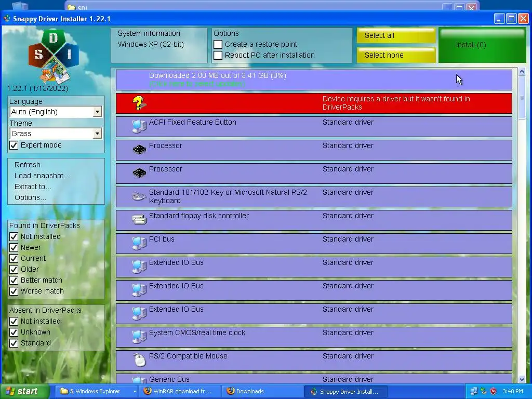This screenshot has height=399, width=532.
Task: Select the ACPI Fixed Feature Button row text
Action: [x=193, y=122]
